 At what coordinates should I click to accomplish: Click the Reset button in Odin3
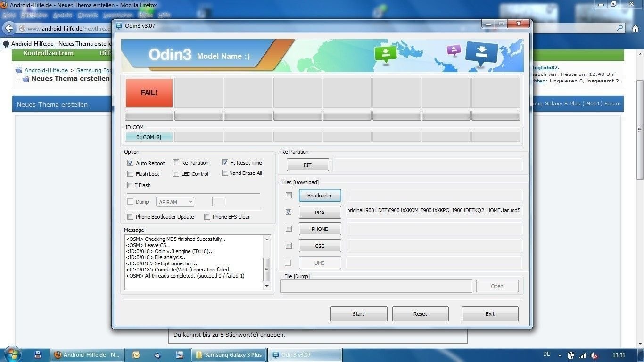[x=420, y=314]
